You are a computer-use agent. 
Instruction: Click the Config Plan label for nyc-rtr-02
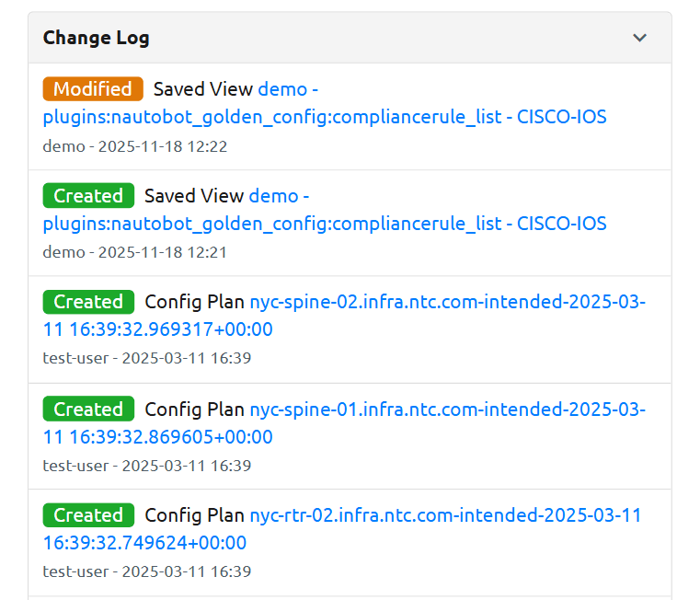(x=194, y=515)
